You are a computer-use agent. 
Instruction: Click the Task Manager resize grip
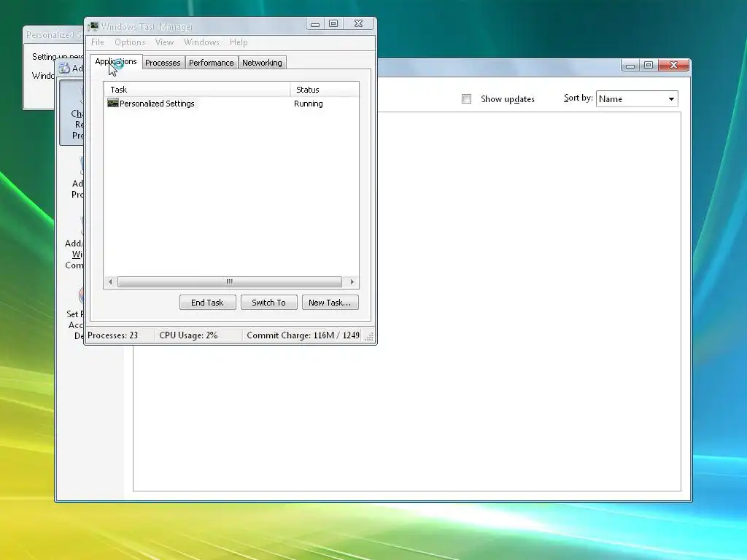(x=369, y=337)
